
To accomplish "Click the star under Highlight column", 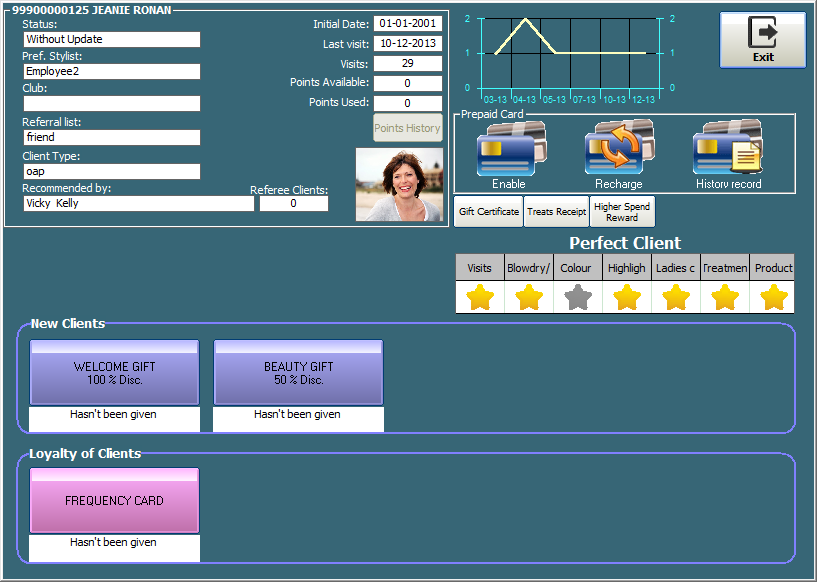I will coord(626,297).
